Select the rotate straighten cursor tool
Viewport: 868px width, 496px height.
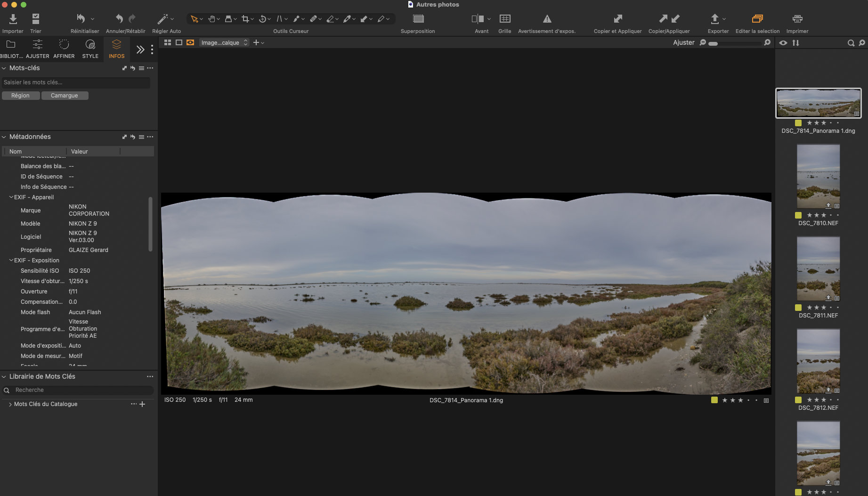pos(263,19)
